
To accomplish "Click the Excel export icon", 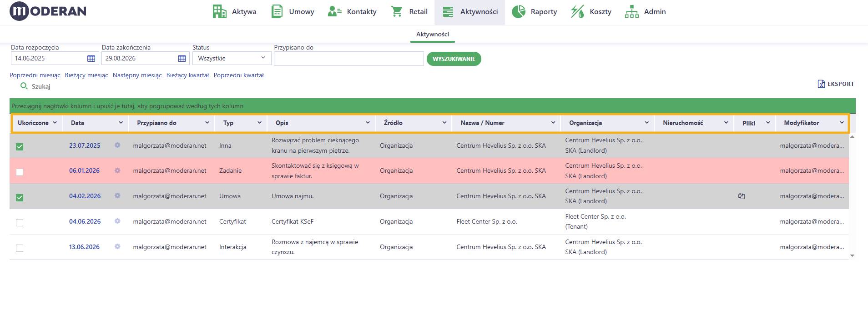I will tap(821, 84).
